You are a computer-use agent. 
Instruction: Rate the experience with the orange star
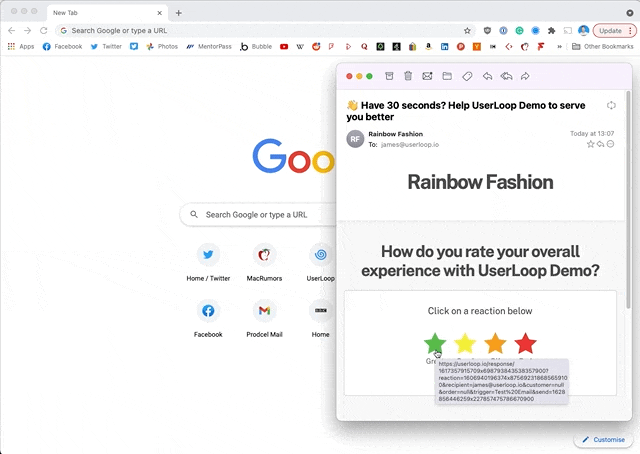pyautogui.click(x=495, y=343)
